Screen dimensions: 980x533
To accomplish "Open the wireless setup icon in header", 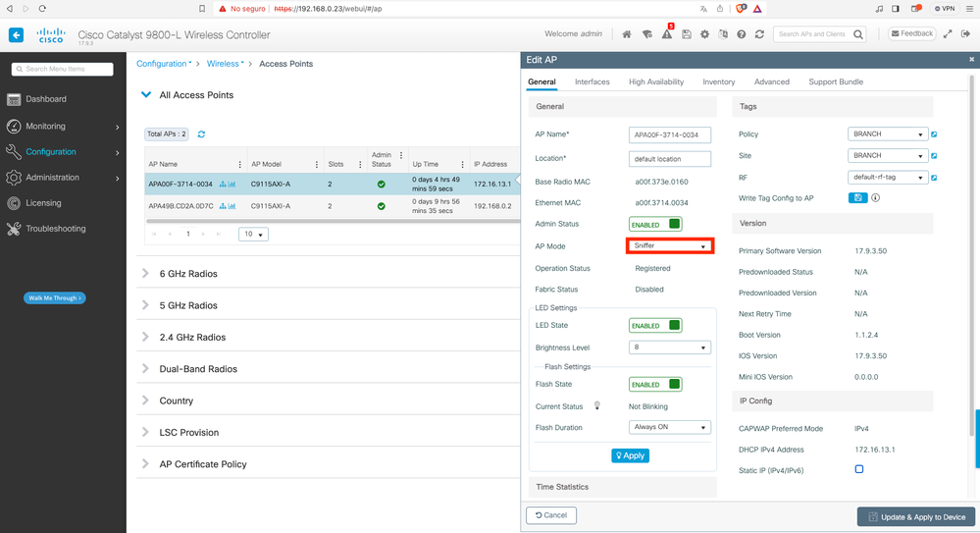I will pos(646,34).
